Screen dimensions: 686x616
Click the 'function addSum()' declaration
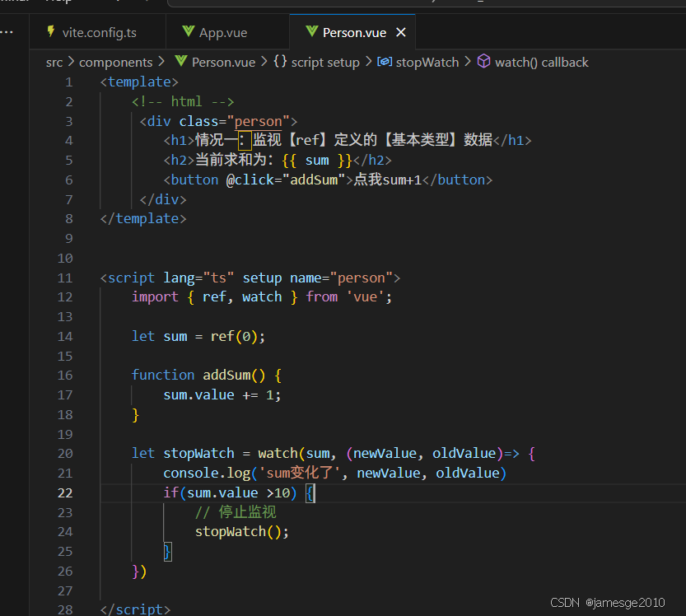pyautogui.click(x=198, y=376)
